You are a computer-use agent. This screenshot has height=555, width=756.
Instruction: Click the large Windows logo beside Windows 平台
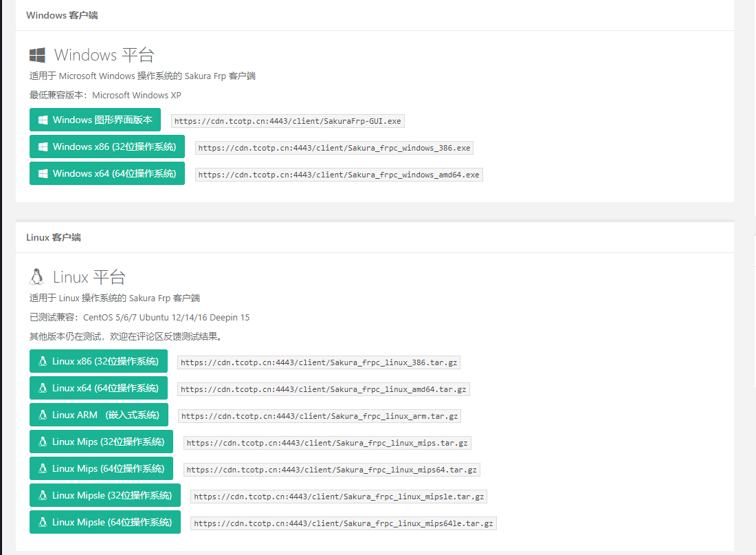38,55
